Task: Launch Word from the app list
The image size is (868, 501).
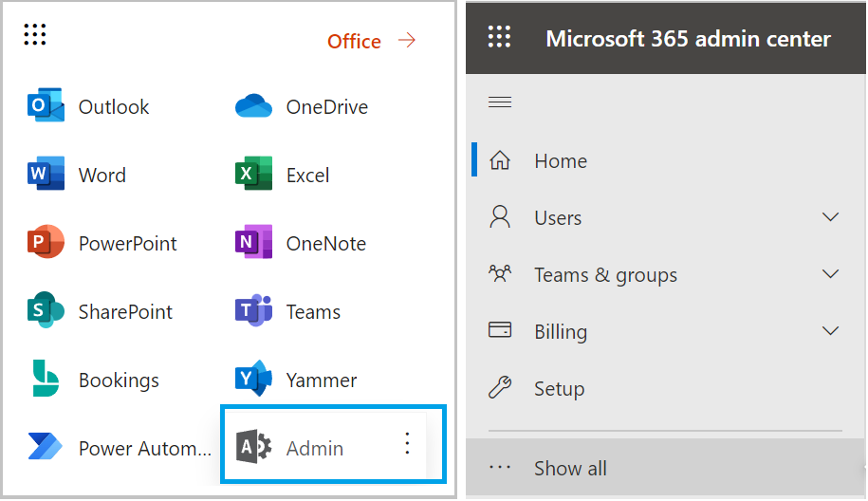Action: 46,175
